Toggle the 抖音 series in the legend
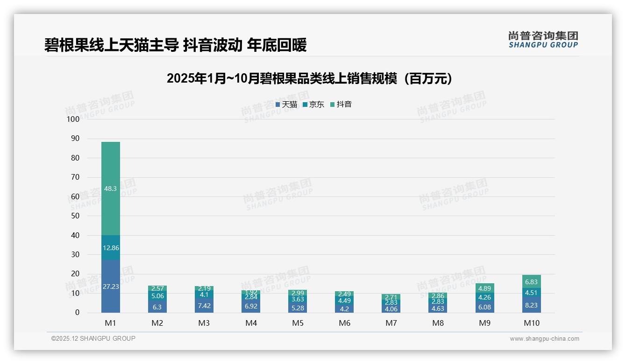Image resolution: width=626 pixels, height=364 pixels. [342, 105]
